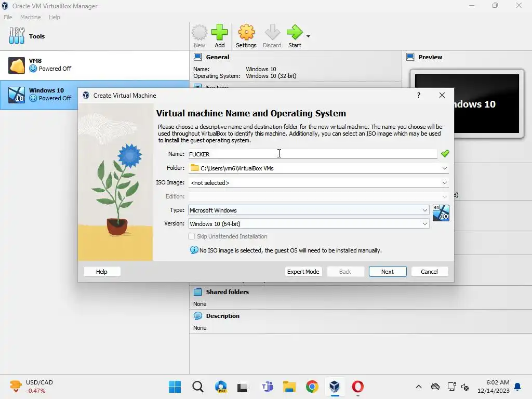Switch to Expert Mode

coord(303,271)
